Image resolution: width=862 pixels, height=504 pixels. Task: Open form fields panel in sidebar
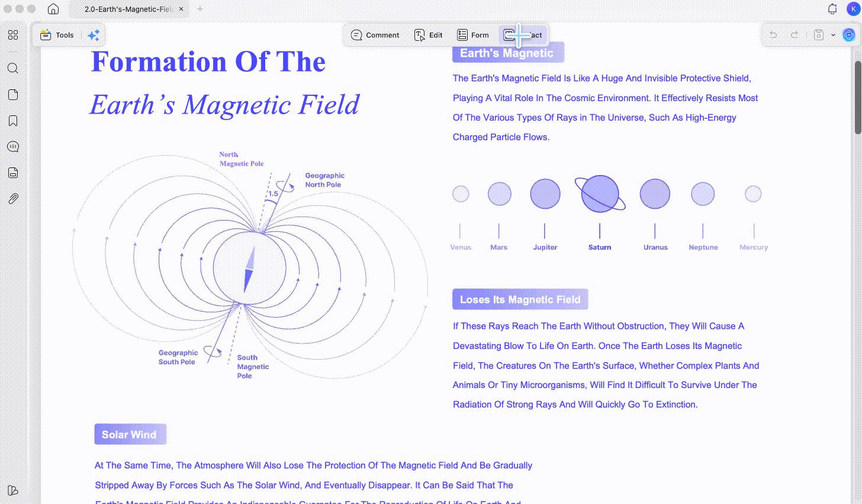point(13,173)
